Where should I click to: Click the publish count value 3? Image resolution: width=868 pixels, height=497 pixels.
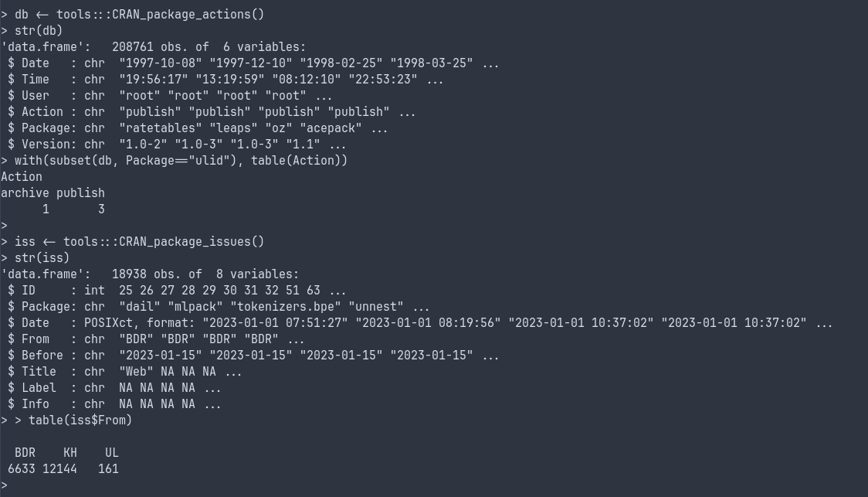[101, 209]
